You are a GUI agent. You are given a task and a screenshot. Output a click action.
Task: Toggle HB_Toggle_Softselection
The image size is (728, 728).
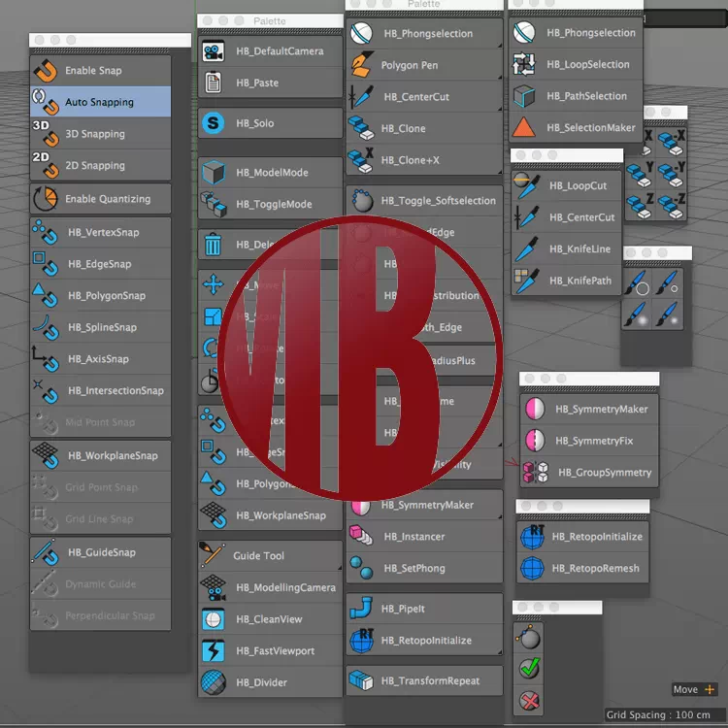(424, 201)
